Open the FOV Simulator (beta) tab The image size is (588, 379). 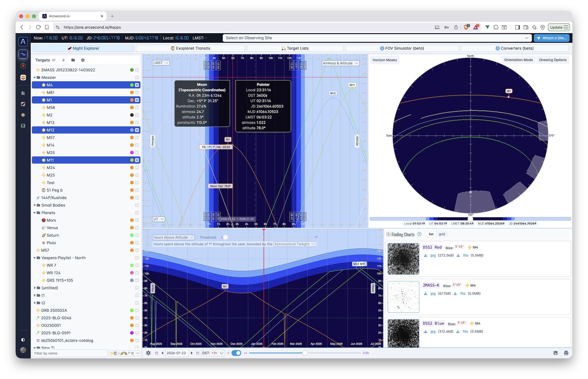coord(402,48)
